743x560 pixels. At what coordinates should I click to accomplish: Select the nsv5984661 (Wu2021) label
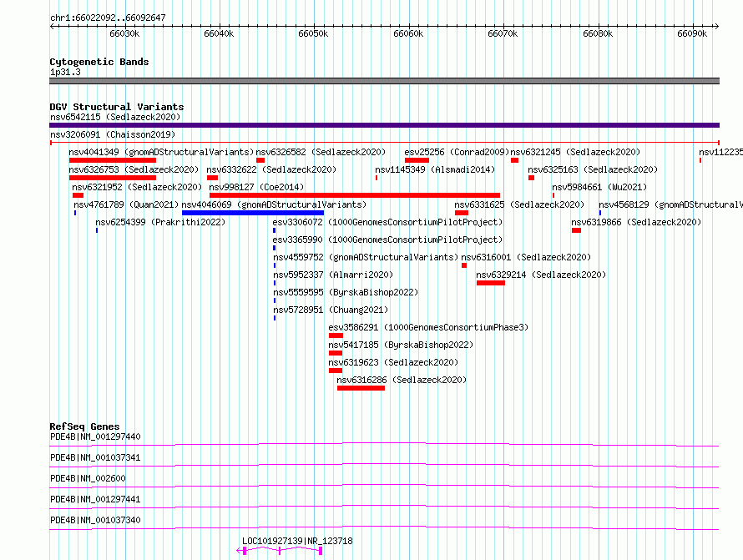point(599,187)
